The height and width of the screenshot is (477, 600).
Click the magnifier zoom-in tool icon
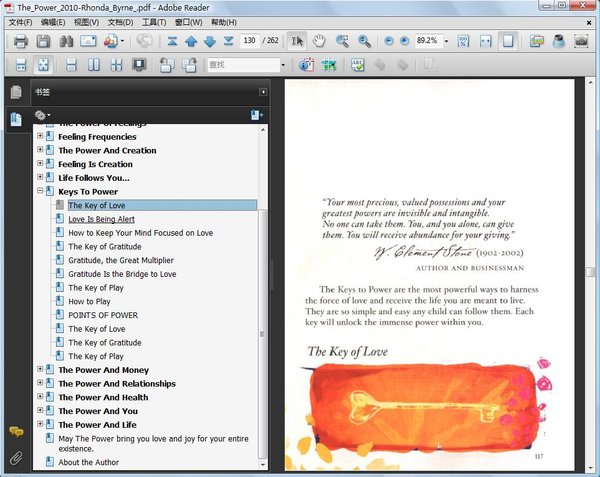pyautogui.click(x=364, y=41)
